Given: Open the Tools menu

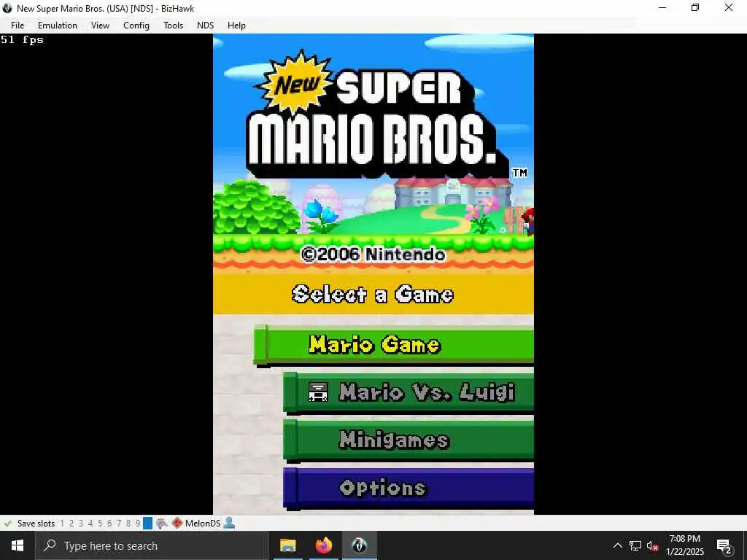Looking at the screenshot, I should pos(173,26).
